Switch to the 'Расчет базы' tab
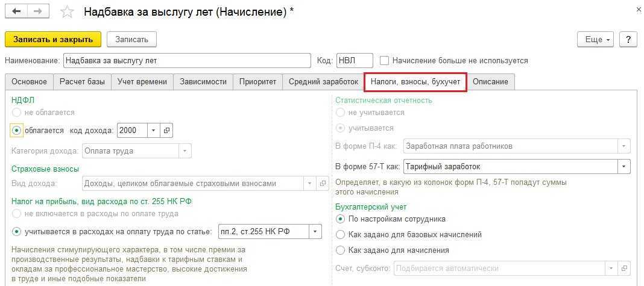 click(x=82, y=81)
